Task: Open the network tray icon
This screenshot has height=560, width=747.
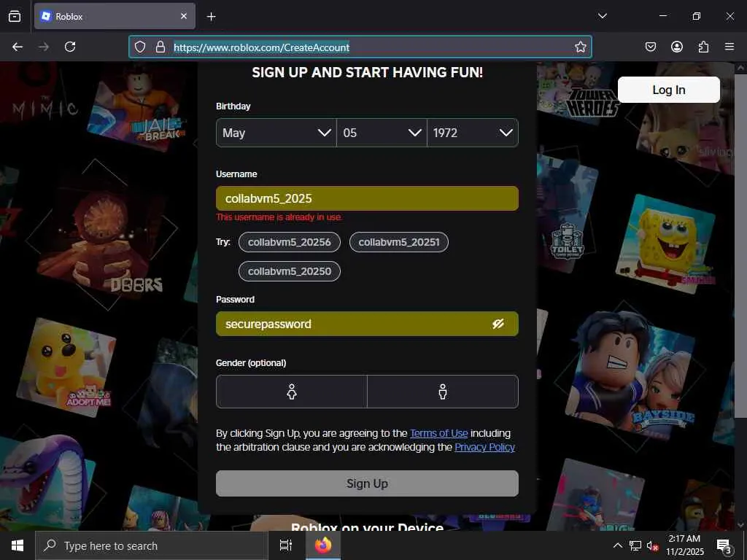Action: point(635,545)
